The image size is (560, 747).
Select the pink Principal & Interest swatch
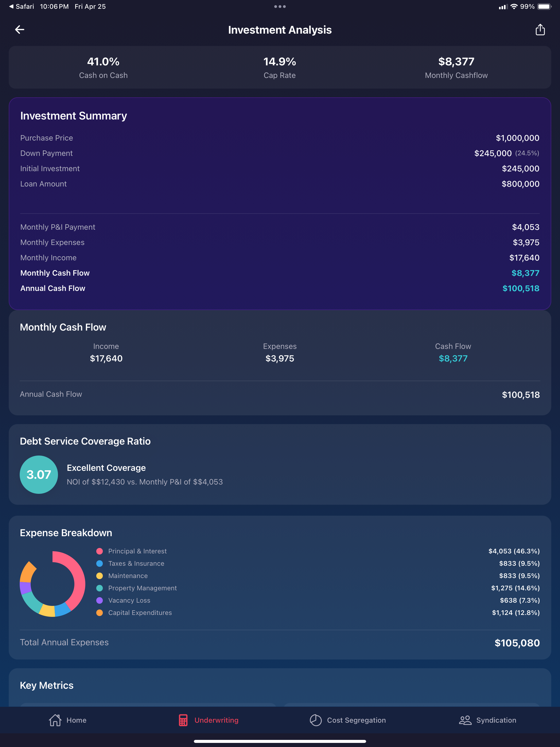click(x=99, y=551)
